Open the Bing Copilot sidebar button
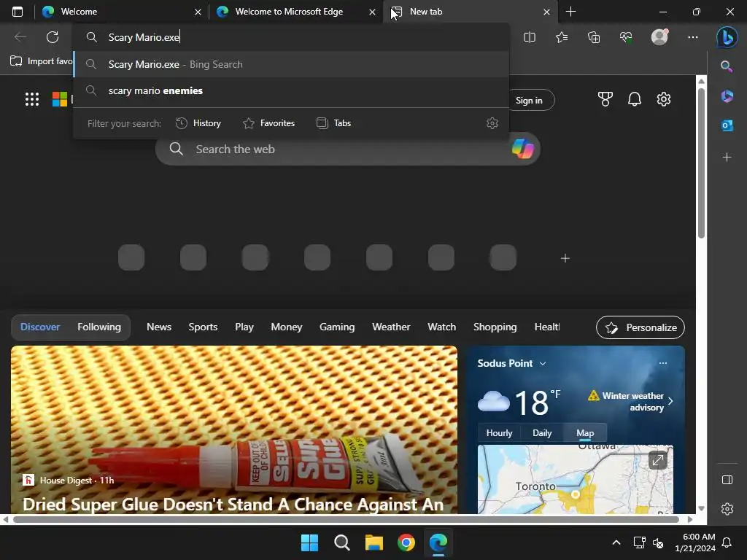 [727, 37]
